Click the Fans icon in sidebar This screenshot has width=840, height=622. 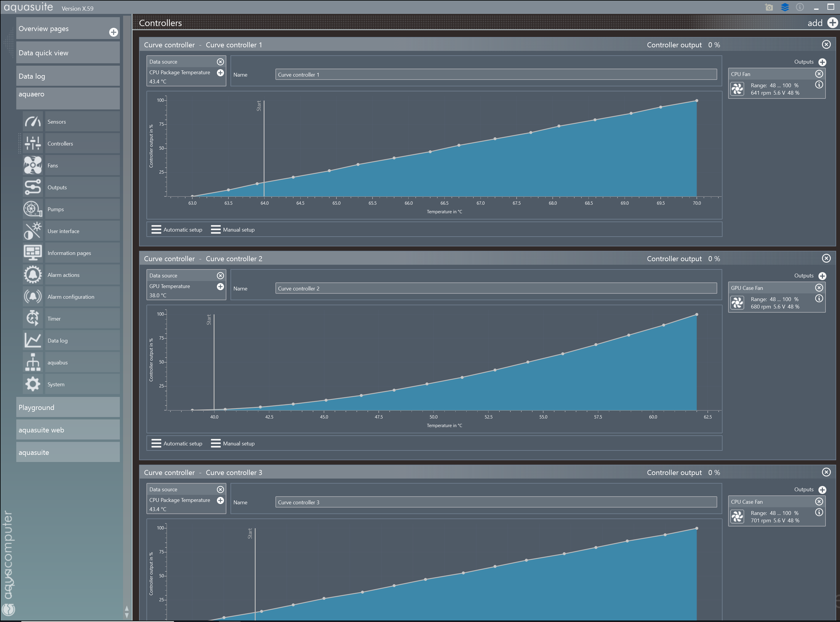click(33, 165)
